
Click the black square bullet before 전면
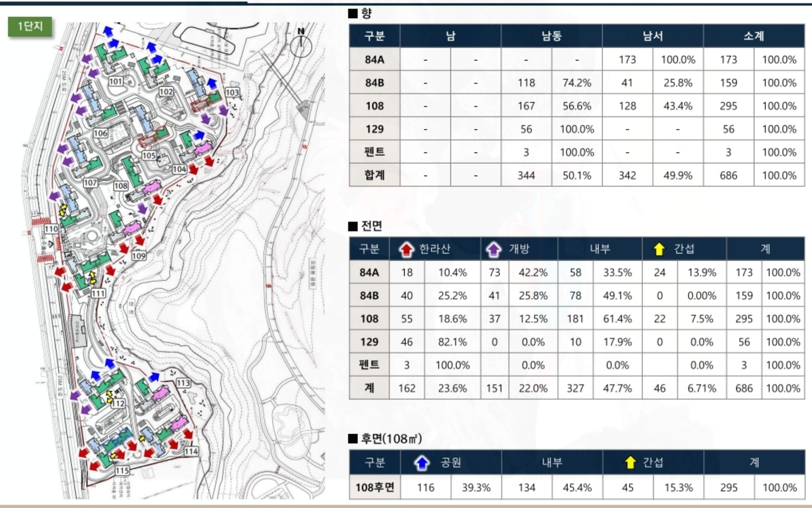coord(353,226)
